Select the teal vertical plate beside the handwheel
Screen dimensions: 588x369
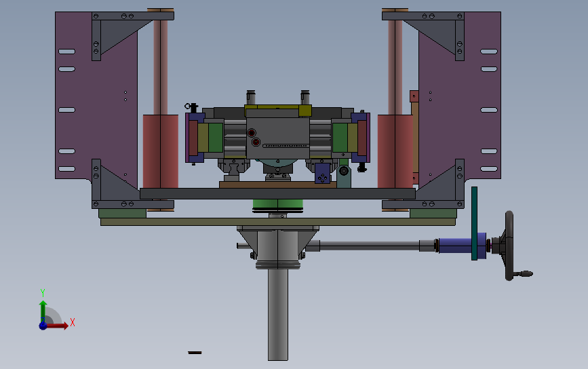[474, 223]
